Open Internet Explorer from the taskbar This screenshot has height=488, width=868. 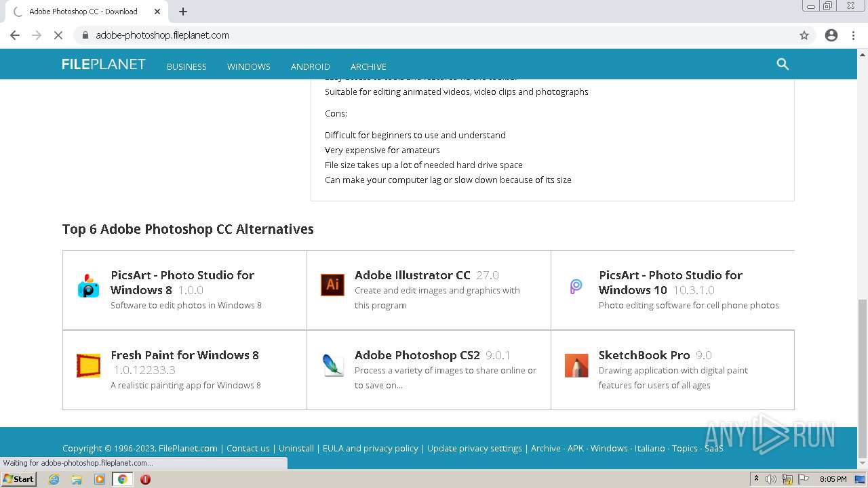[54, 479]
